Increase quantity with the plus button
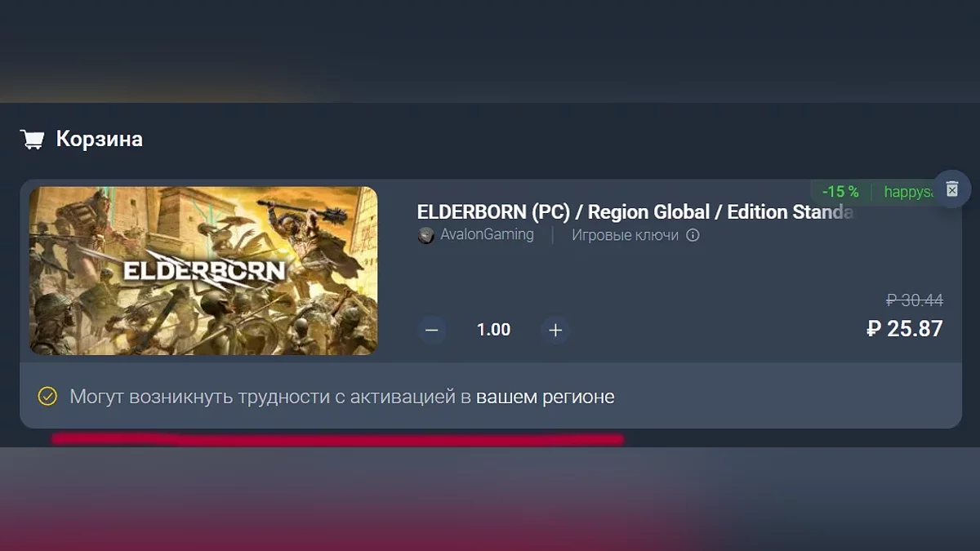 click(555, 331)
